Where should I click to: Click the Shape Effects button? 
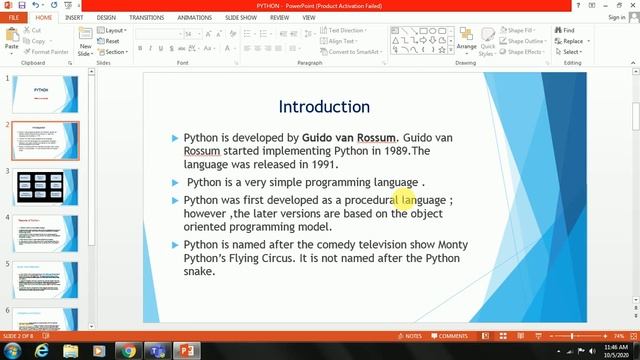(522, 52)
